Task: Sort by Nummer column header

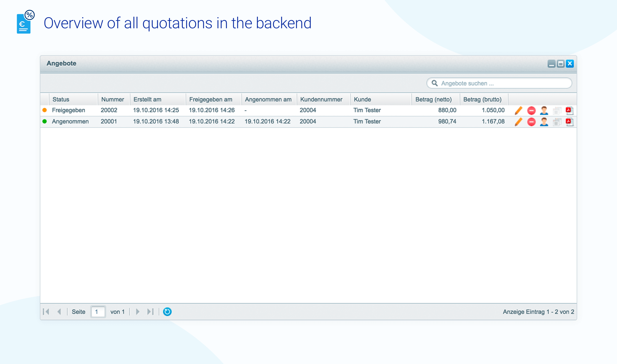Action: (114, 99)
